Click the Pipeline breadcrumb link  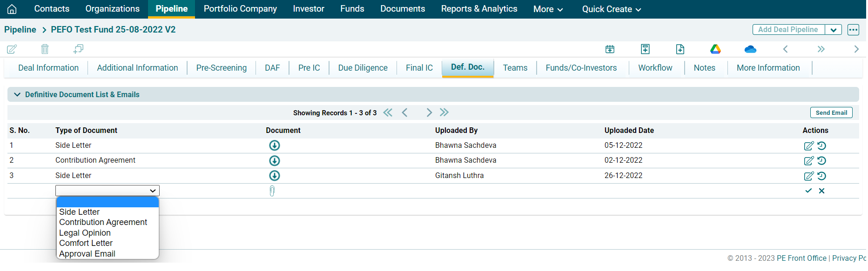coord(20,30)
